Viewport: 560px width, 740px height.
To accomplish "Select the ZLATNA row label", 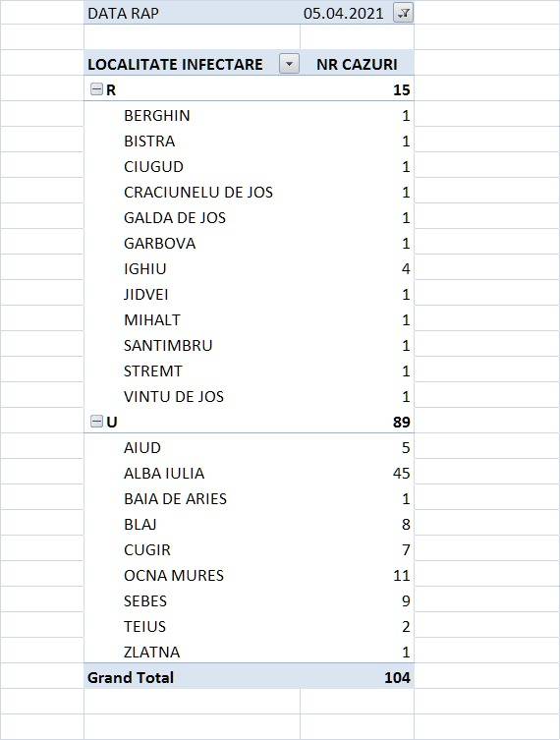I will (x=152, y=652).
